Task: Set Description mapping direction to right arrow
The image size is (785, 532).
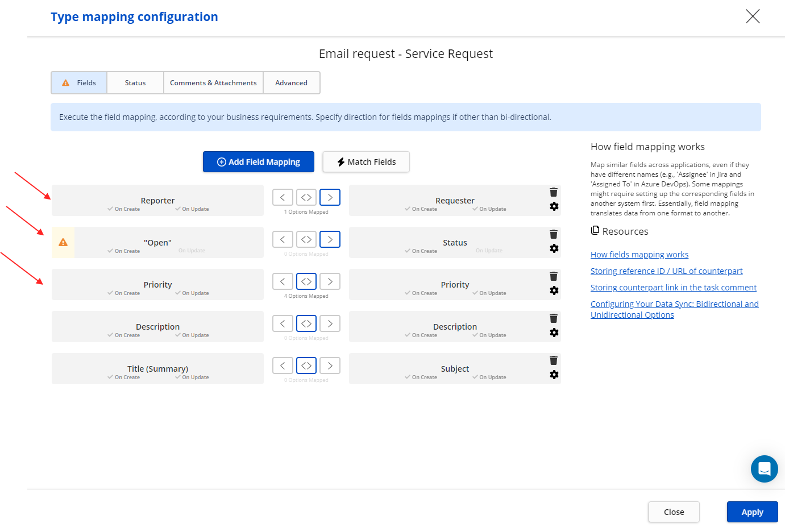Action: [330, 323]
